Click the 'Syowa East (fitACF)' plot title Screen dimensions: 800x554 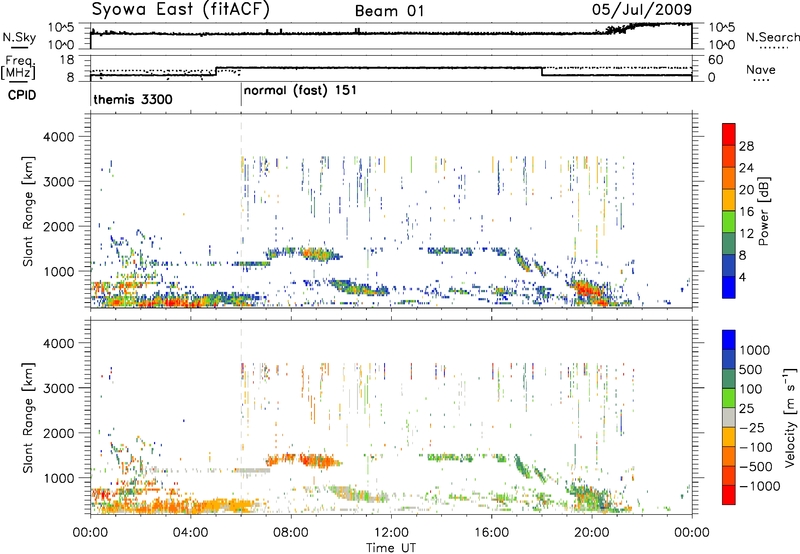coord(181,10)
